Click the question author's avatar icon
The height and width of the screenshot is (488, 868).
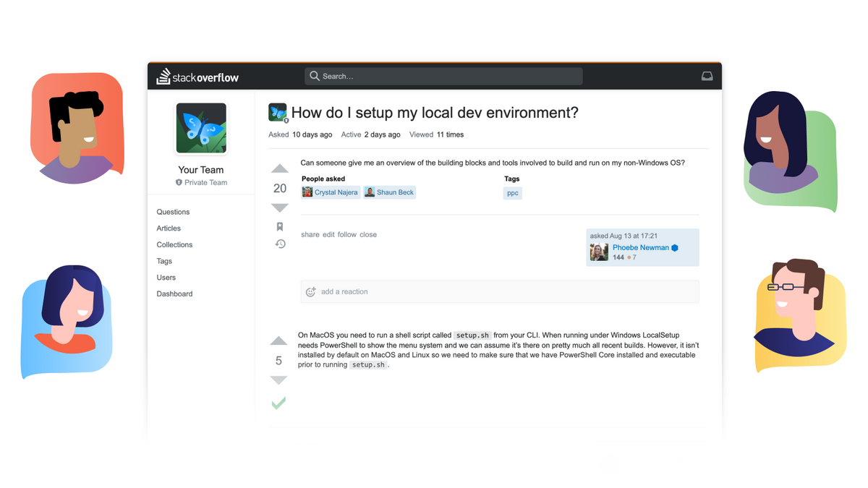[x=598, y=252]
